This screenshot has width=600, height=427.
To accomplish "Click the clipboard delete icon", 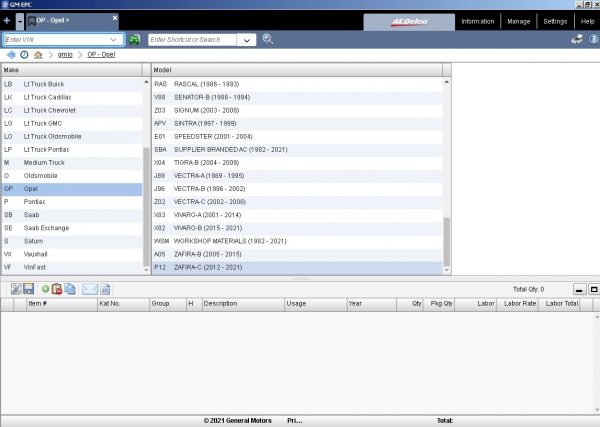I will [57, 289].
